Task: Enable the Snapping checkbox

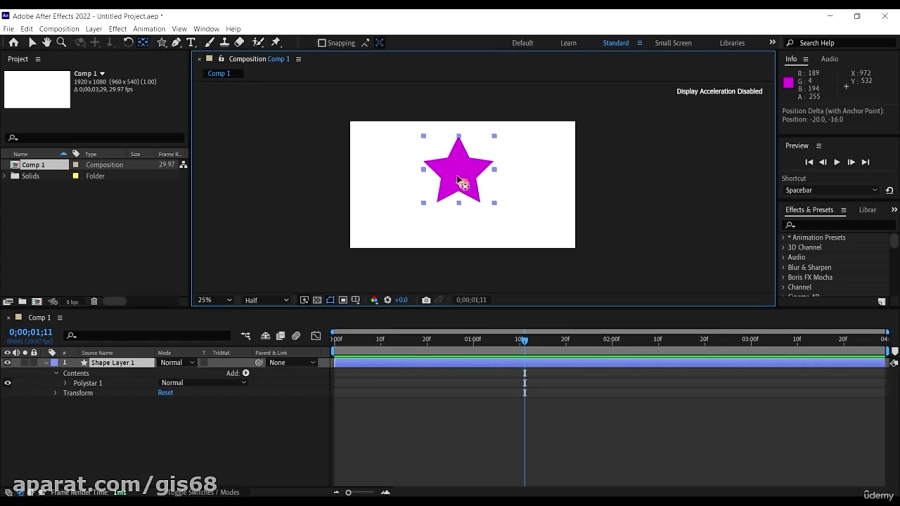Action: (x=322, y=43)
